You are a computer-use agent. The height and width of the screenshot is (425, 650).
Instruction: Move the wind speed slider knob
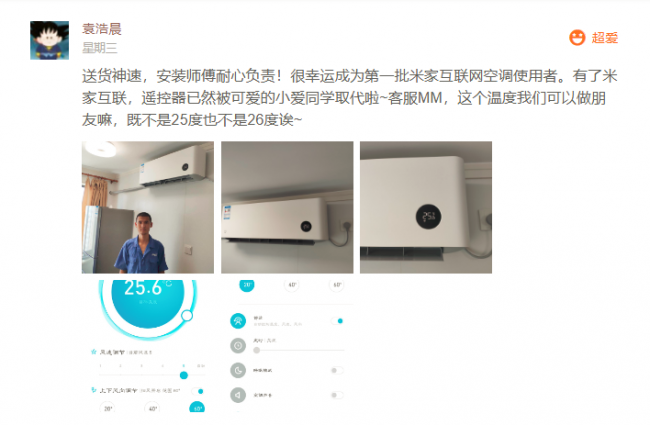[x=184, y=375]
